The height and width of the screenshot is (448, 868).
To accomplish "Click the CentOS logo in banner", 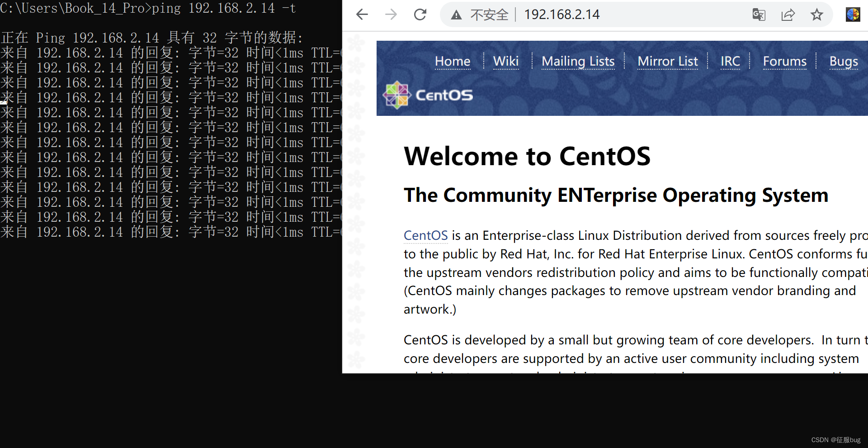I will click(x=428, y=95).
